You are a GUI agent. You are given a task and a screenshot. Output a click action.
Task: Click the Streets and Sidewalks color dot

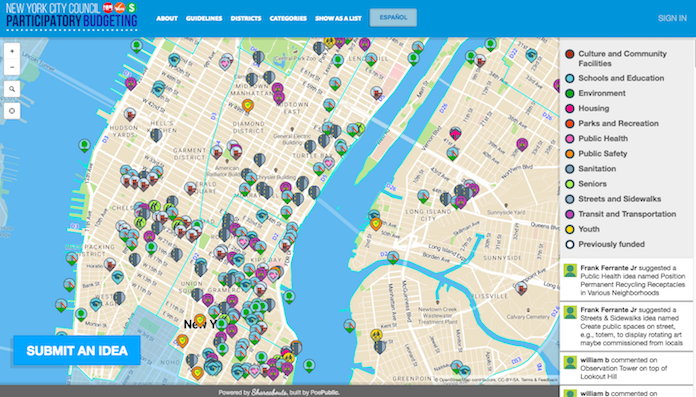coord(570,199)
